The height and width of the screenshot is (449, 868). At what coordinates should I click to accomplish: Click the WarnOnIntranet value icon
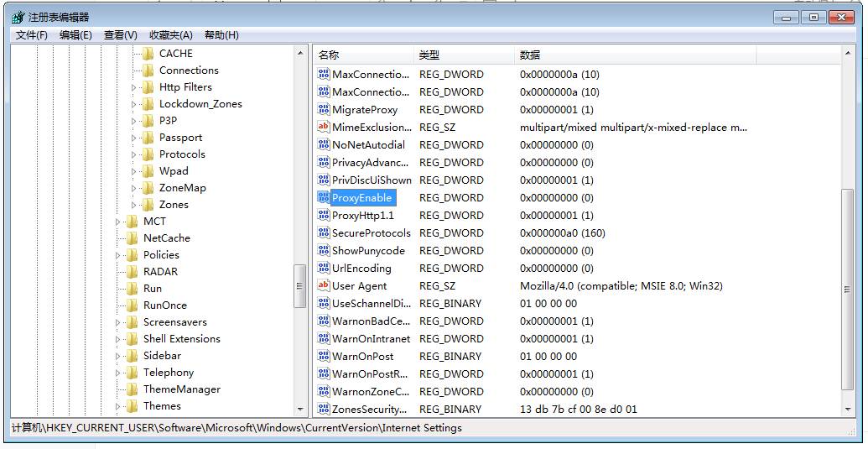pos(323,339)
